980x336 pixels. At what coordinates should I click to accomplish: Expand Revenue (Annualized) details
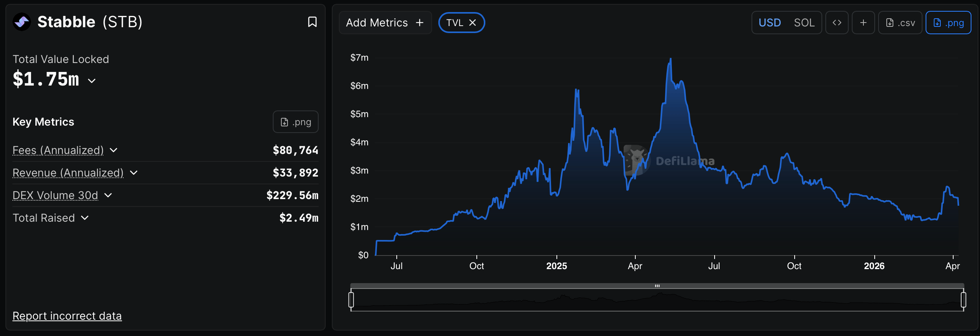point(134,173)
